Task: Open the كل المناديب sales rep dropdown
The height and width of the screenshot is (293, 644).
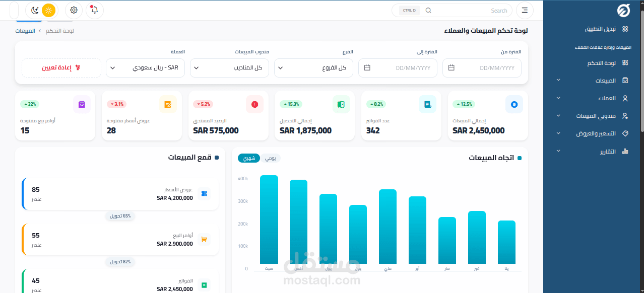Action: [229, 67]
